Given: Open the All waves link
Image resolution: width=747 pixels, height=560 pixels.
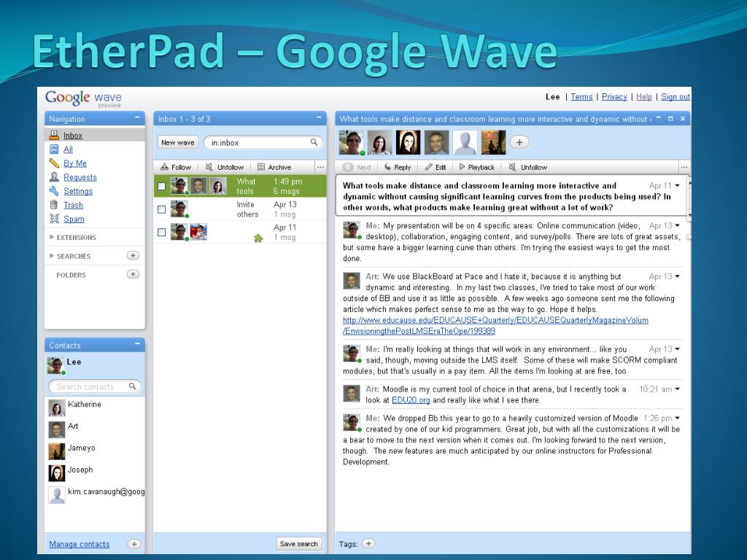Looking at the screenshot, I should tap(68, 149).
